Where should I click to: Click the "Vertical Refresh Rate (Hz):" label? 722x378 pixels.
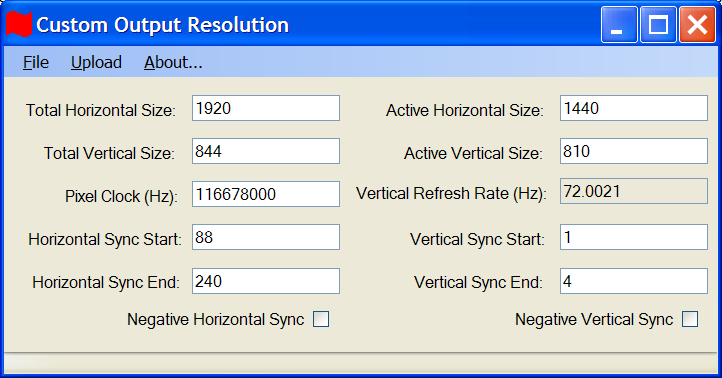pos(451,193)
